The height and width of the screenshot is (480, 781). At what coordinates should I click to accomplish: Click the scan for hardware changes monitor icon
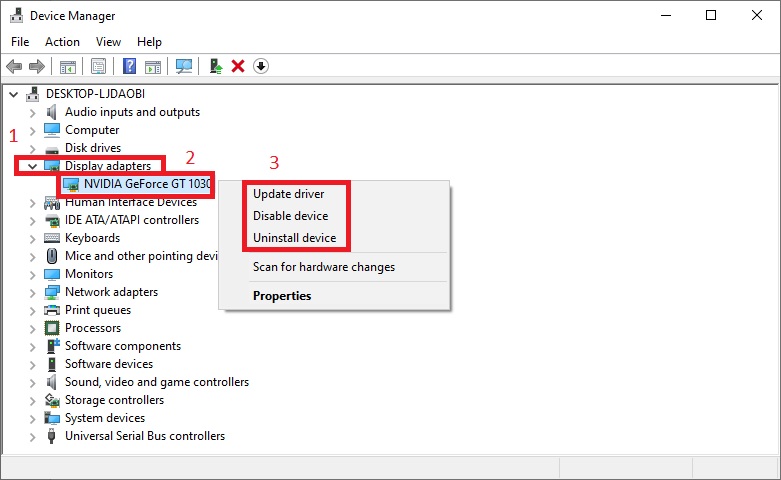[184, 66]
